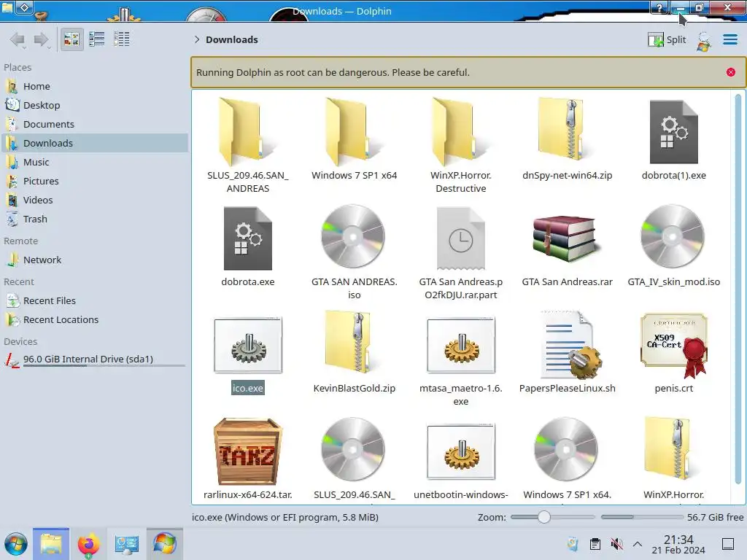Select SLUS_209.46.SAN_ disc image in bottom row
The width and height of the screenshot is (747, 560).
354,459
